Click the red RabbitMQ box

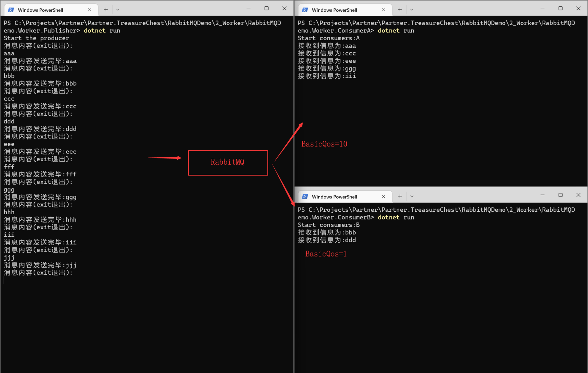click(x=228, y=162)
